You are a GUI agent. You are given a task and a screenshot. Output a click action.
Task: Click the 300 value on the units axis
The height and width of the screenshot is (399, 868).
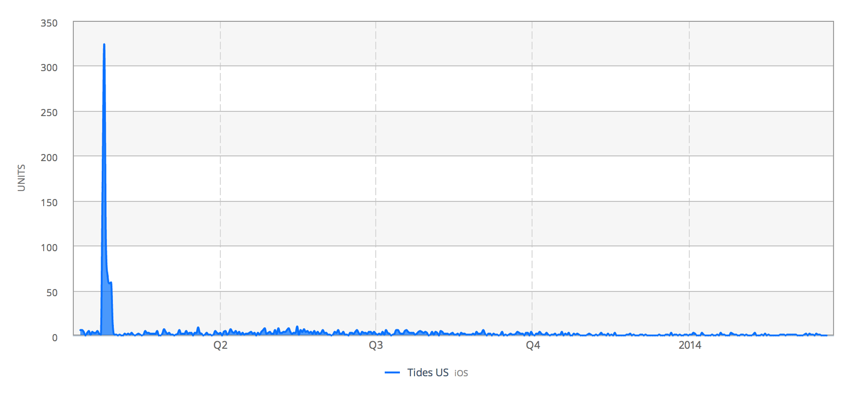[x=49, y=68]
